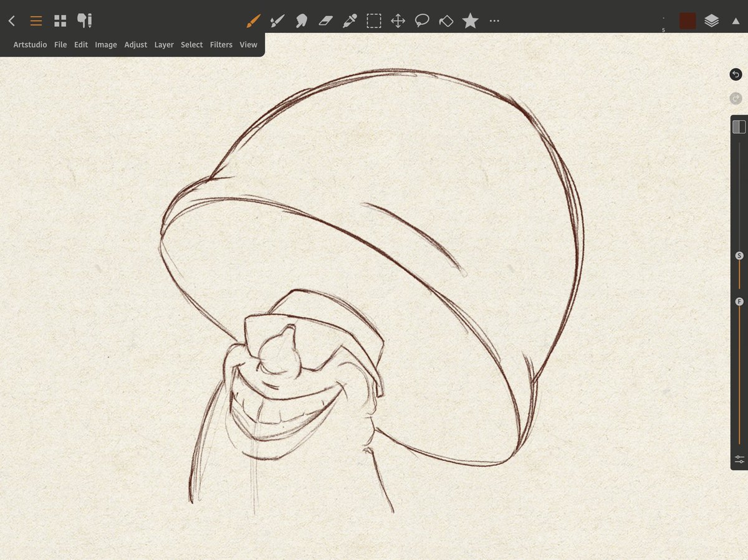Select the Bucket fill tool
The height and width of the screenshot is (560, 748).
click(446, 21)
